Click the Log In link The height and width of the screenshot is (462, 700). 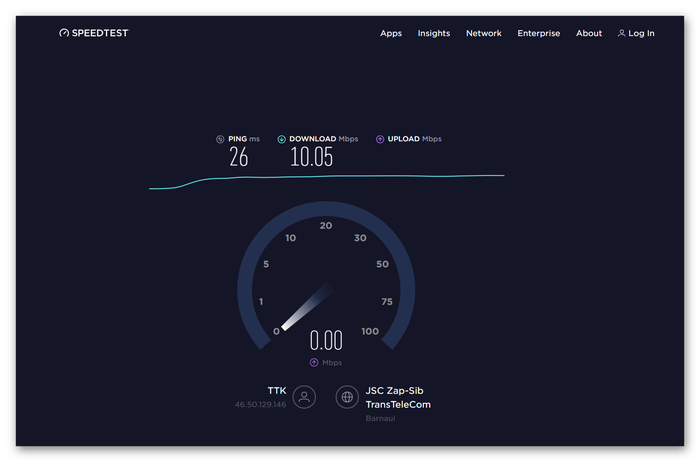pyautogui.click(x=636, y=33)
